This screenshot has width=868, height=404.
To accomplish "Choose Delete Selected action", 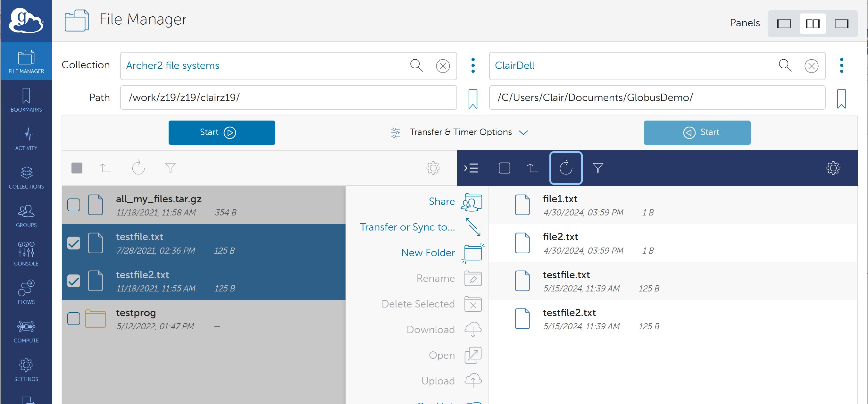I will click(432, 304).
